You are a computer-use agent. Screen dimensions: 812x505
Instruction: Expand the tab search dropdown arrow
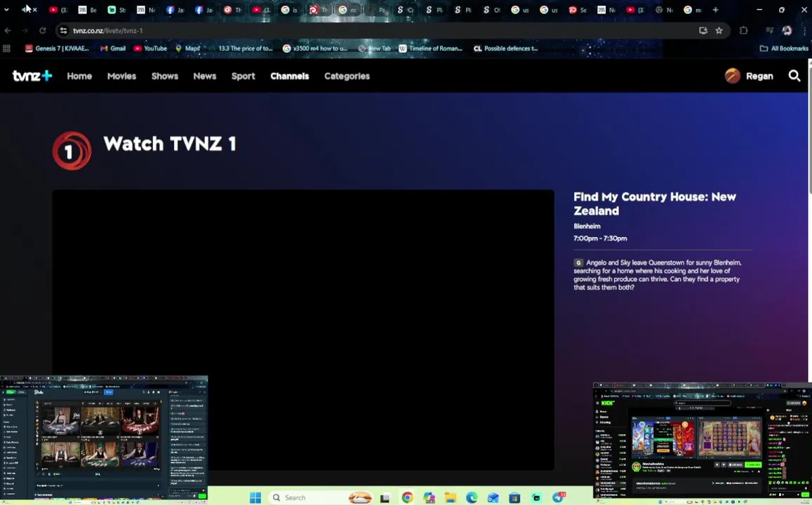(6, 9)
